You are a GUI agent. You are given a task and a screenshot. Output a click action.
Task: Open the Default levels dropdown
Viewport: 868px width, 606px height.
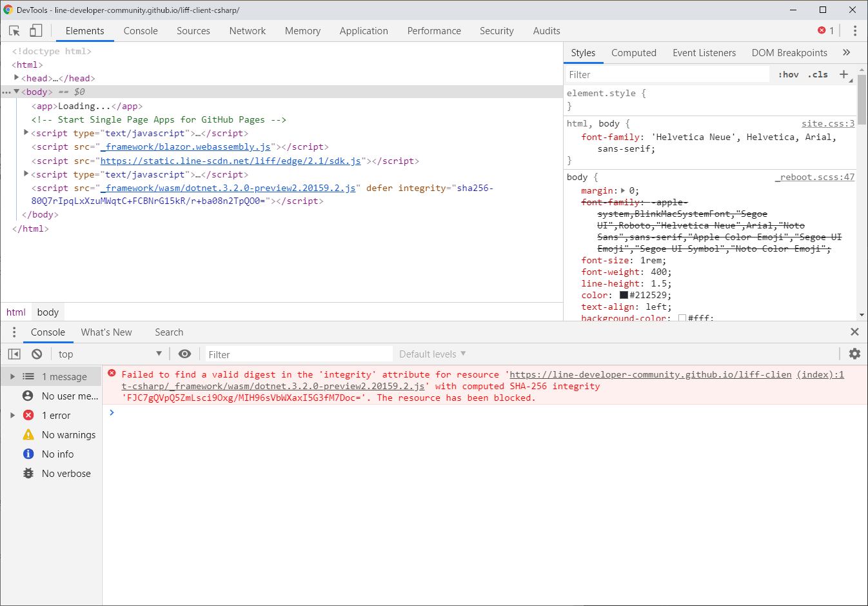432,354
